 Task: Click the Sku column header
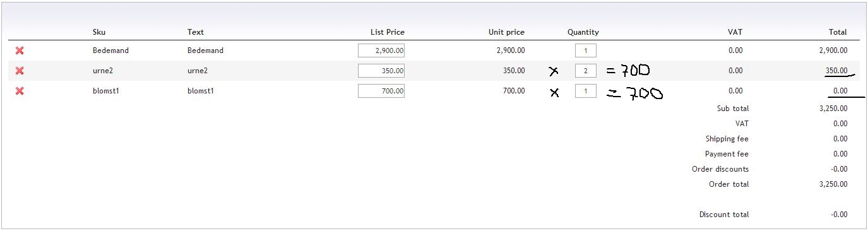click(x=99, y=32)
